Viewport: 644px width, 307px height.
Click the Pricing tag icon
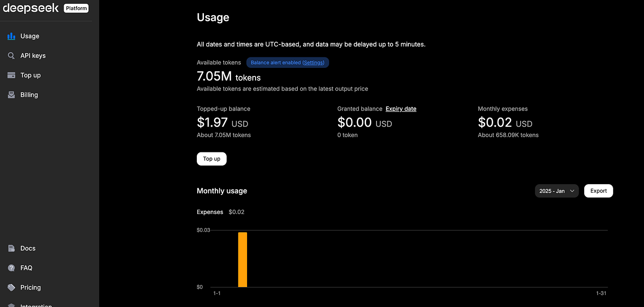pyautogui.click(x=11, y=288)
